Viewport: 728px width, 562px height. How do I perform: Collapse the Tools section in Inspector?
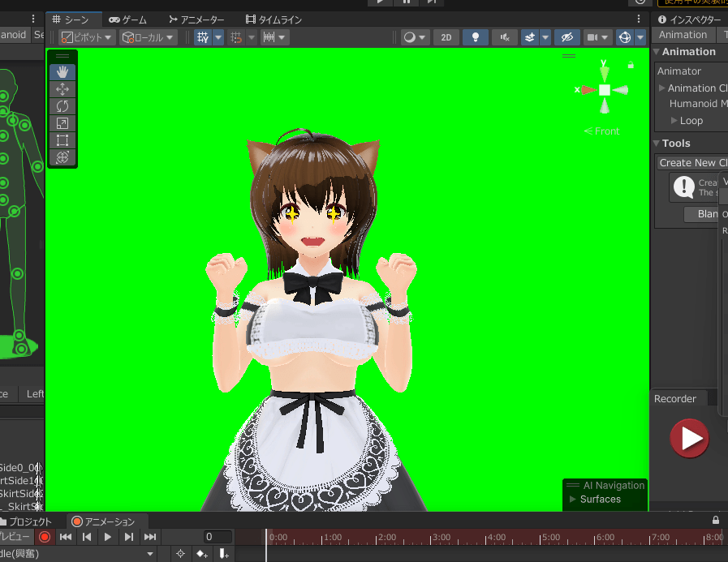coord(657,143)
